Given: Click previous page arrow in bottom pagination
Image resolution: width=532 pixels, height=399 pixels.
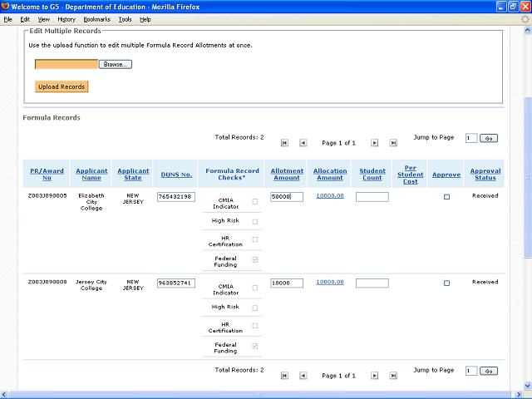Looking at the screenshot, I should tap(303, 376).
